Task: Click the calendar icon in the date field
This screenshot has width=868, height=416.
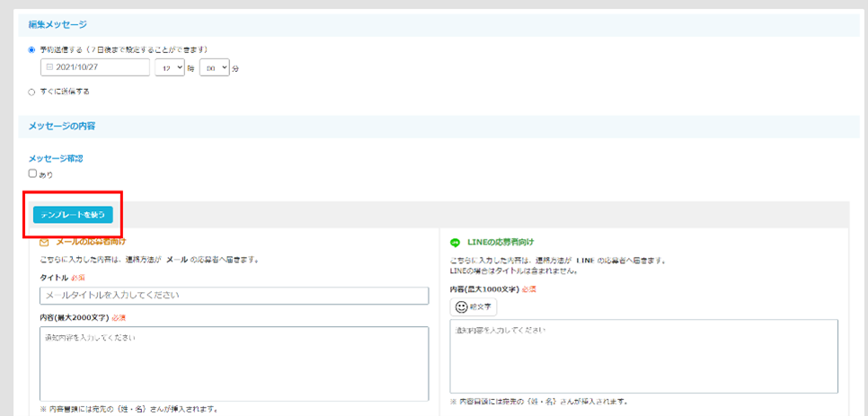Action: tap(49, 67)
